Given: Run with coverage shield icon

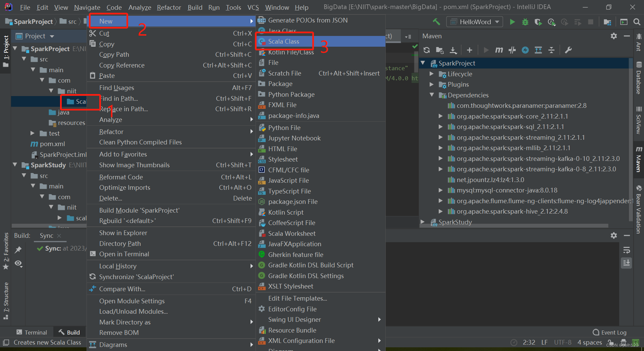Looking at the screenshot, I should (538, 22).
